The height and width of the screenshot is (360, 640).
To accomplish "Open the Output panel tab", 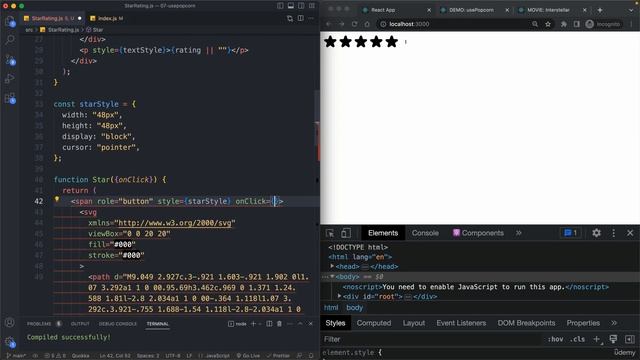I will [x=80, y=324].
